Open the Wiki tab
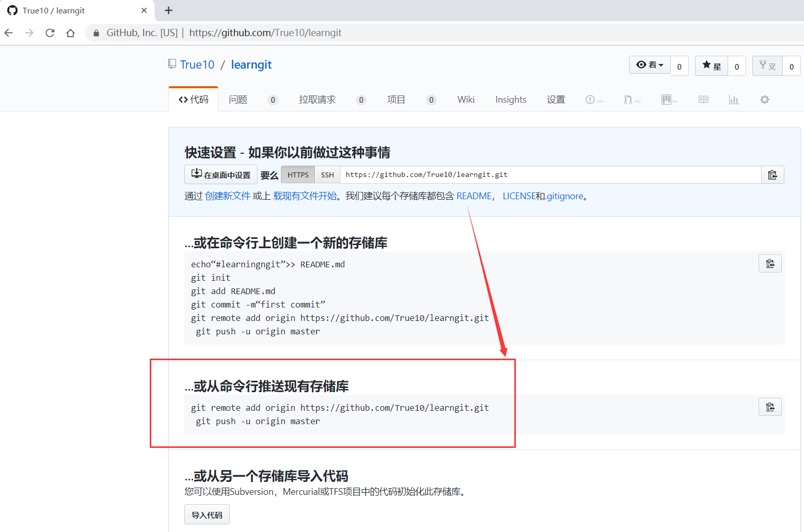The height and width of the screenshot is (532, 804). point(466,100)
